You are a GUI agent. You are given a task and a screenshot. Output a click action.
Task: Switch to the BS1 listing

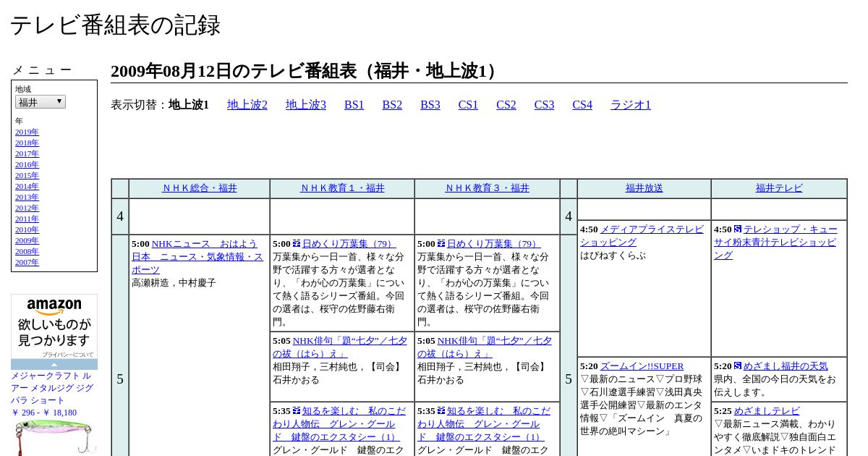pos(354,105)
